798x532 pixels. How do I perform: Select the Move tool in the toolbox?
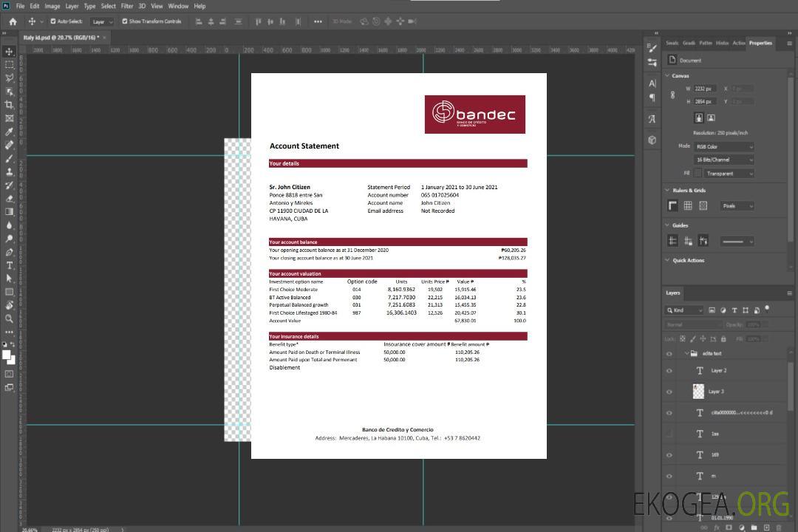9,52
